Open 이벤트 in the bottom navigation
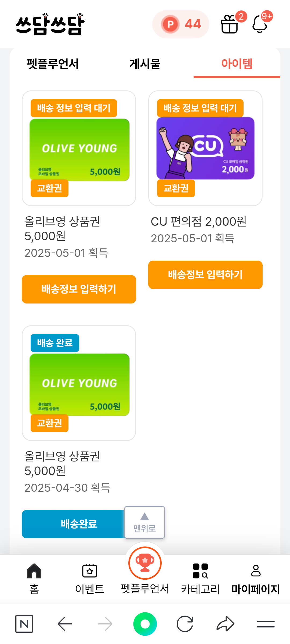 (89, 578)
